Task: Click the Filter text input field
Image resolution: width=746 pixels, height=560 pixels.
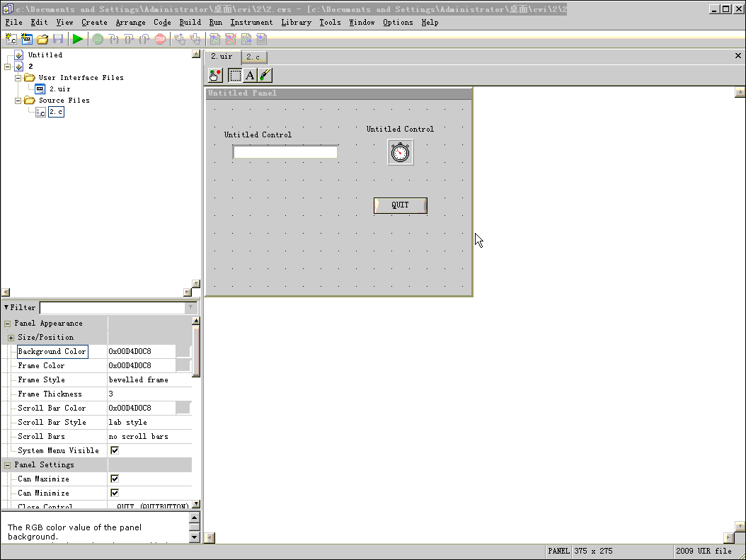Action: pyautogui.click(x=113, y=308)
